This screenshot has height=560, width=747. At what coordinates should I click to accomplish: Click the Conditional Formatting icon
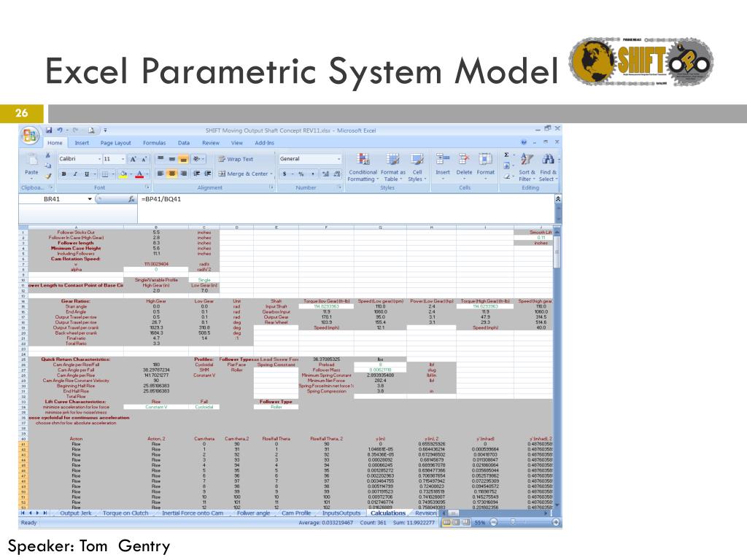[363, 160]
